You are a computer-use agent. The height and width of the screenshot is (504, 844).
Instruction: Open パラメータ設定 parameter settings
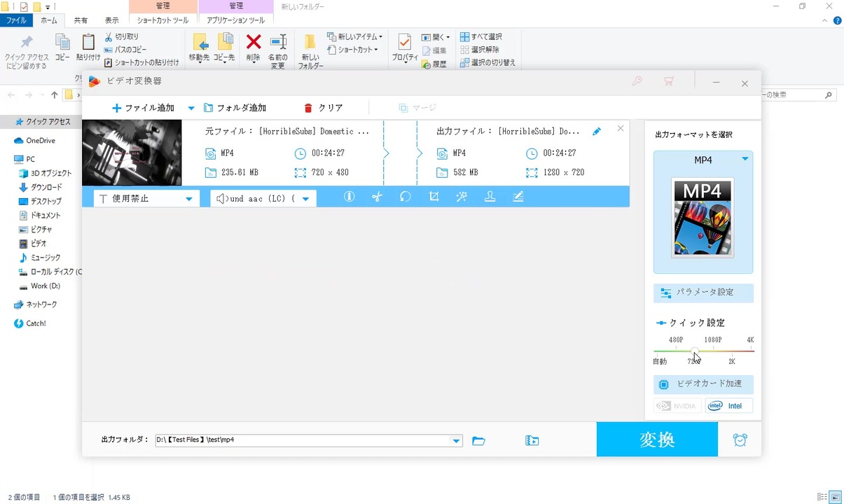point(703,293)
